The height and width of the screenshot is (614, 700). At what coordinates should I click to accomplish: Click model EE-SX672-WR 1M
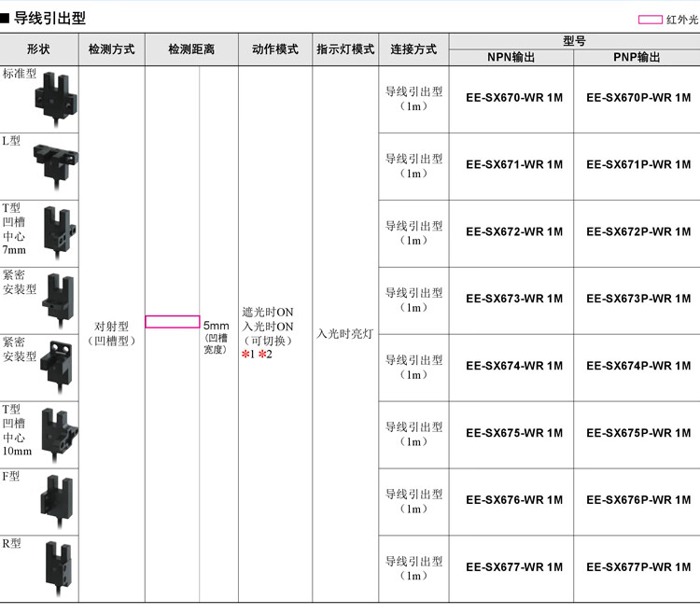(514, 232)
